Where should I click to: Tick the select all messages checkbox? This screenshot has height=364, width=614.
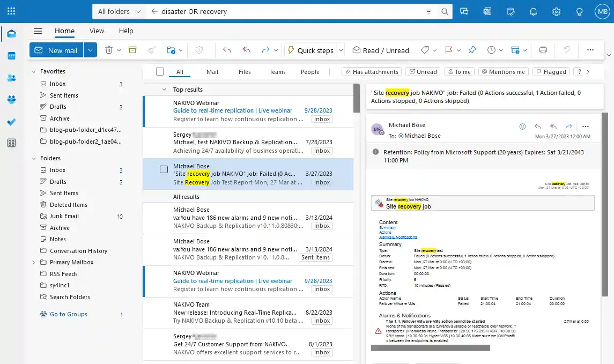tap(160, 72)
